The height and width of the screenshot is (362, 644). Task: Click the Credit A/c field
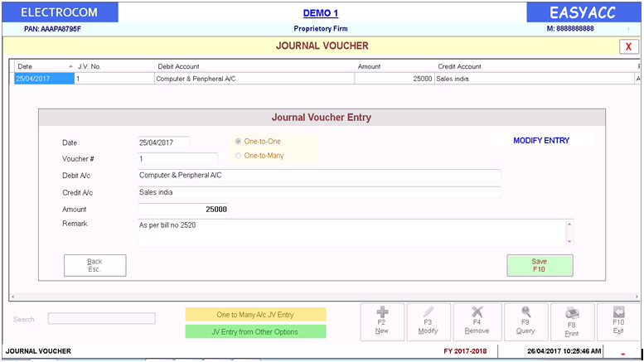319,192
